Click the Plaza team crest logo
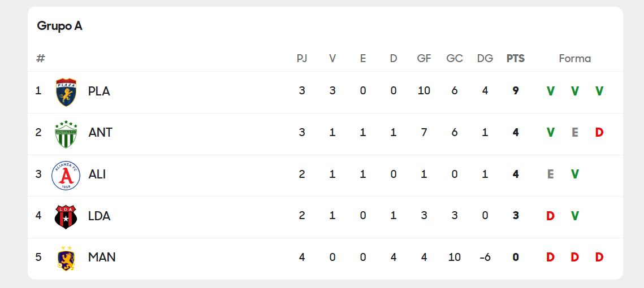644x288 pixels. [66, 91]
